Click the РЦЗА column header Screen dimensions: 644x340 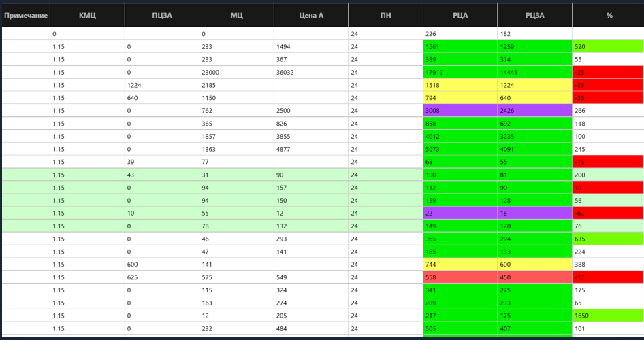(x=534, y=15)
